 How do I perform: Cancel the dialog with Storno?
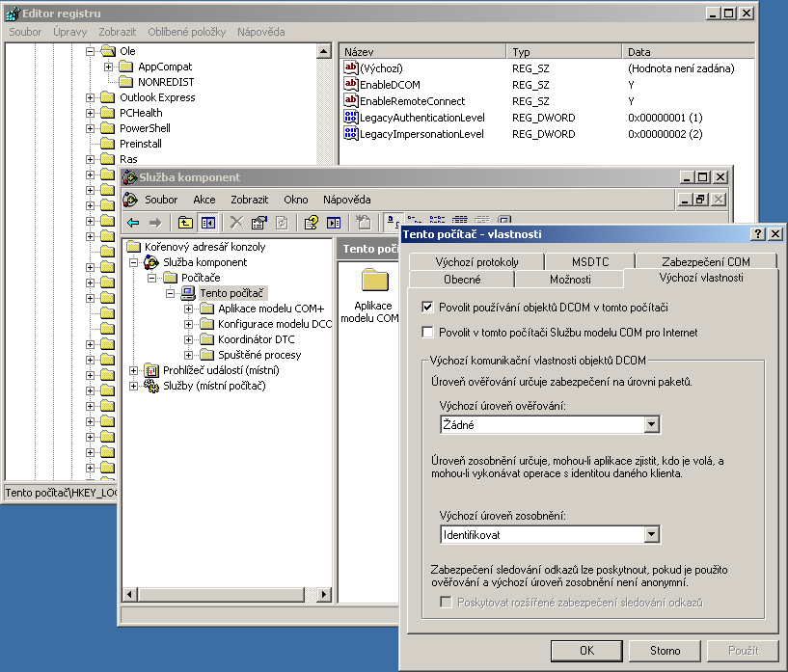[x=665, y=651]
